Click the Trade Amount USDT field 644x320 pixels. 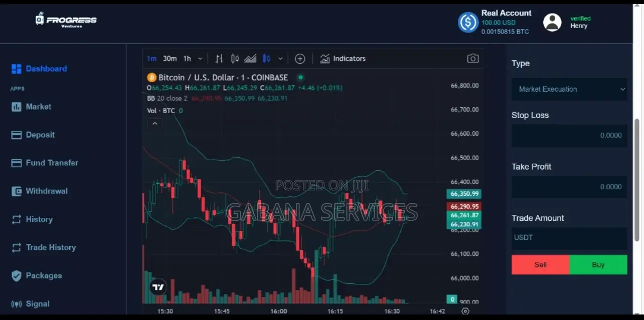pyautogui.click(x=569, y=238)
